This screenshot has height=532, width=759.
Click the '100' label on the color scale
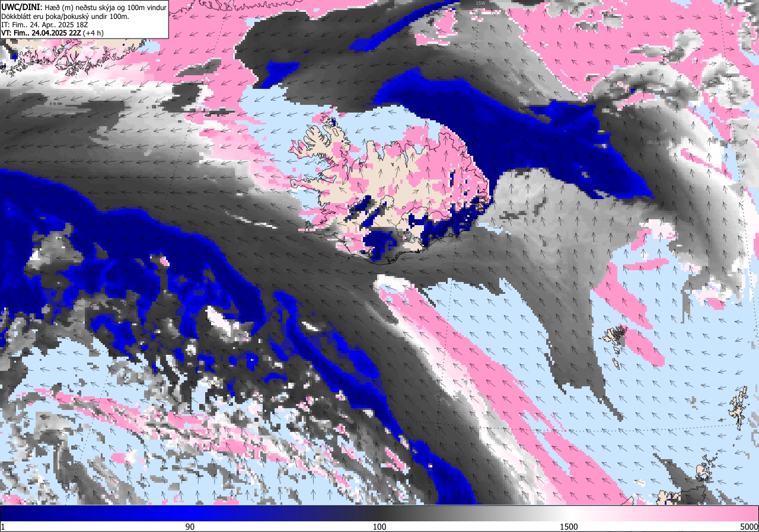click(x=379, y=526)
